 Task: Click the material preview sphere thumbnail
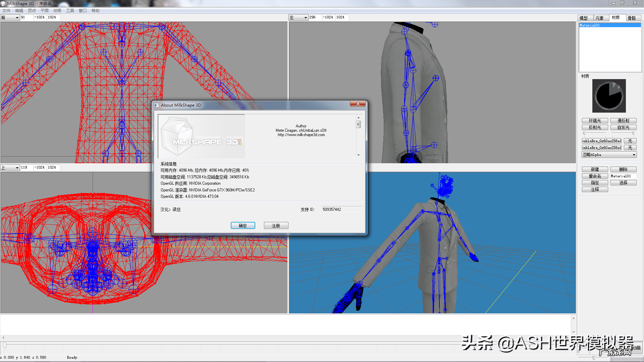pyautogui.click(x=609, y=96)
